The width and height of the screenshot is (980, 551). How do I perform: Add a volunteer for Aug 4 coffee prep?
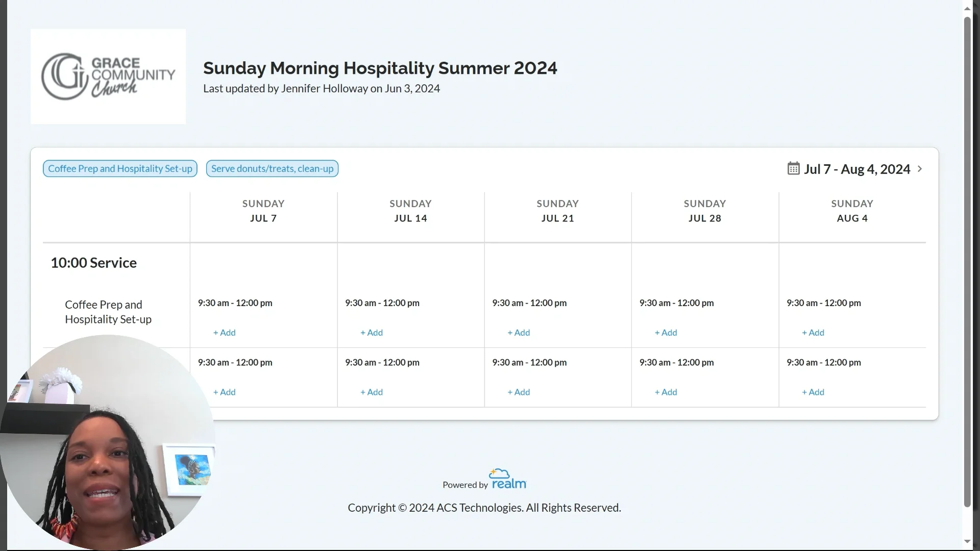coord(813,332)
